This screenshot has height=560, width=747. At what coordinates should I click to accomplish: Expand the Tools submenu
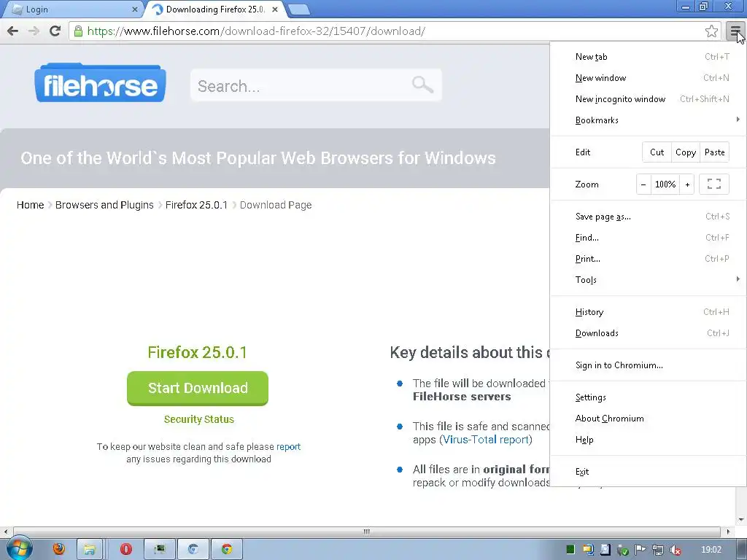click(x=649, y=279)
